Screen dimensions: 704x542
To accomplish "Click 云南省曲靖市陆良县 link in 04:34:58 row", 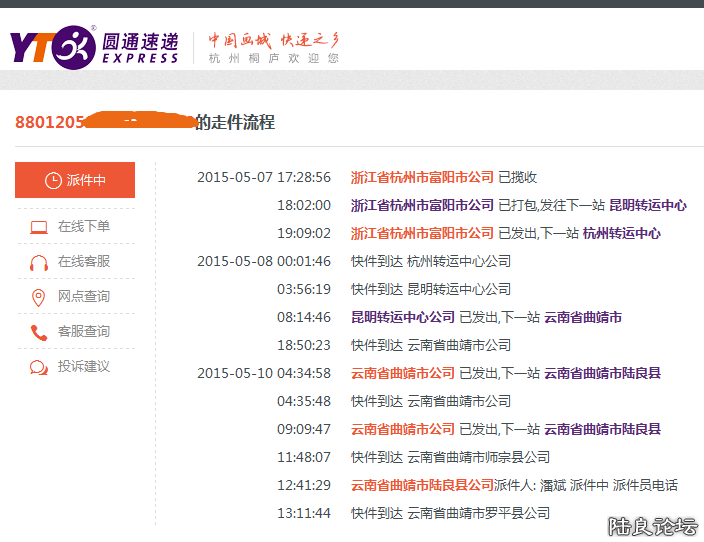I will (x=603, y=373).
